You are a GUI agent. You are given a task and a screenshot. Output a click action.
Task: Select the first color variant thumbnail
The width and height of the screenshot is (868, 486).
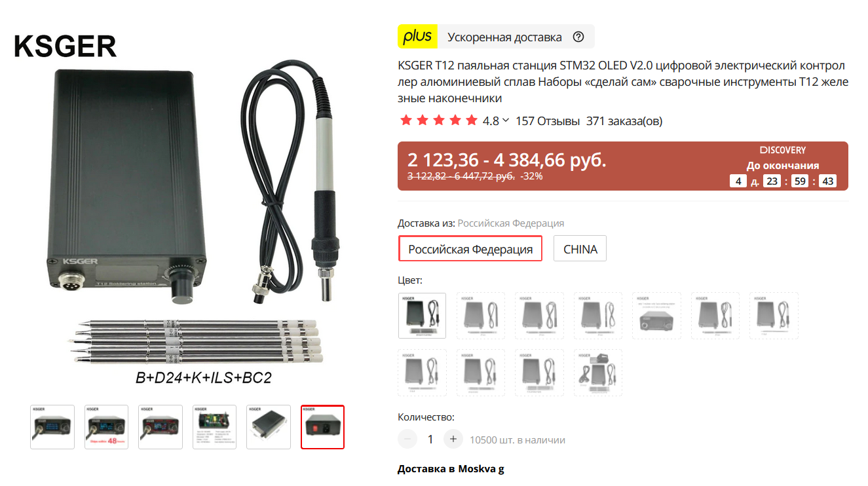[423, 316]
